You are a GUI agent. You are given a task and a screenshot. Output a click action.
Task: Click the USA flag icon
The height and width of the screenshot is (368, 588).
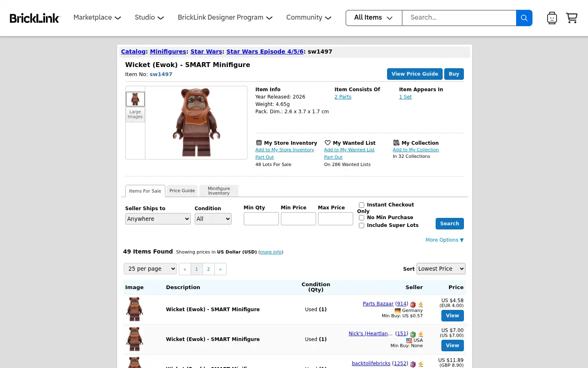tap(409, 341)
